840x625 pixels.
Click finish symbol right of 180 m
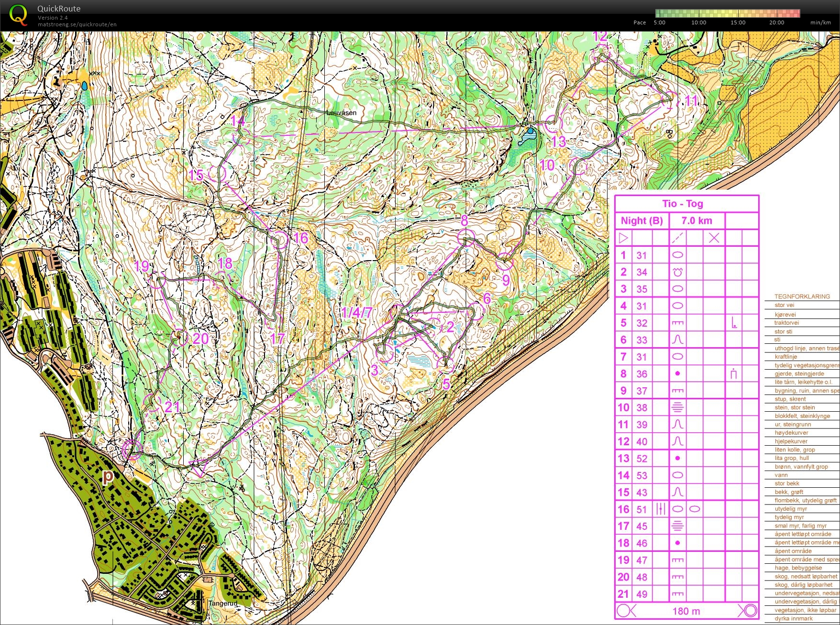748,611
